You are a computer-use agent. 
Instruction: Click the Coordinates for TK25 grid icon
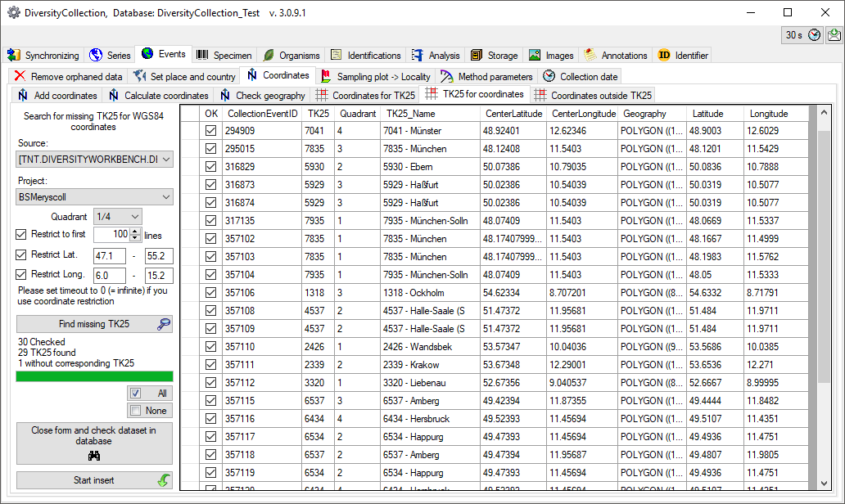[322, 95]
